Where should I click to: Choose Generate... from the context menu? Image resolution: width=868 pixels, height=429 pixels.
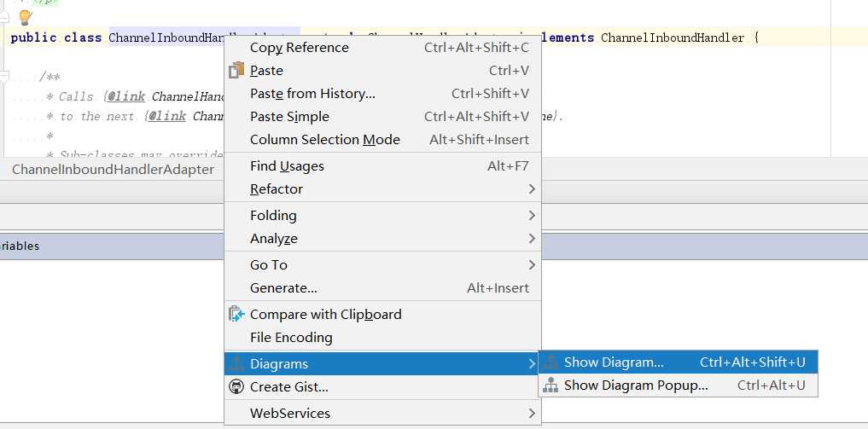pyautogui.click(x=283, y=288)
